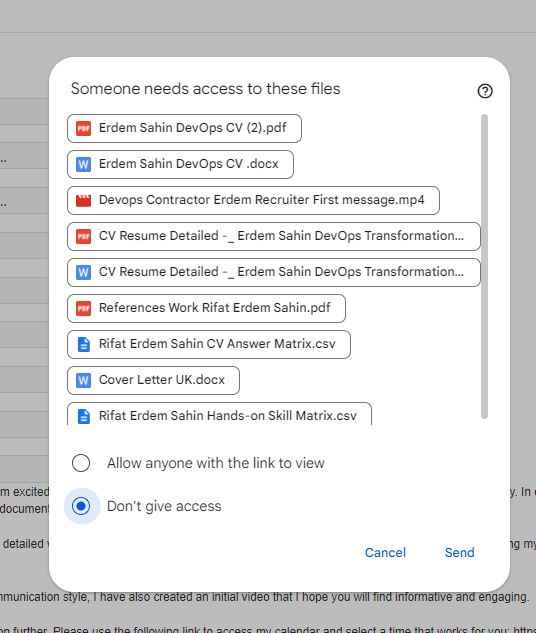The height and width of the screenshot is (633, 536).
Task: Click document icon of Hands-on Skill Matrix.csv
Action: 84,416
